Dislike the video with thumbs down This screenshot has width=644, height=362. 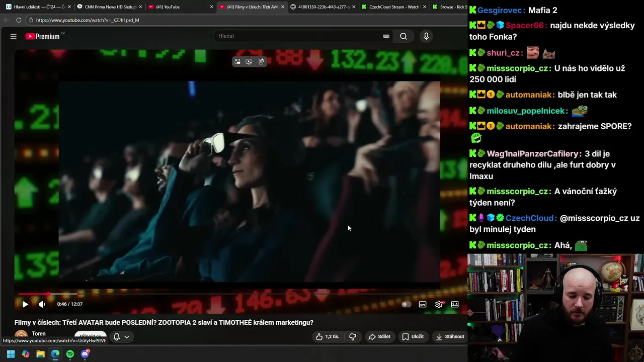tap(353, 337)
